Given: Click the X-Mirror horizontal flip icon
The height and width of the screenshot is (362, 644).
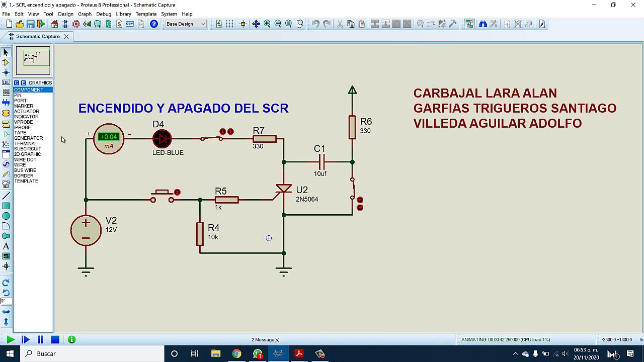Looking at the screenshot, I should click(6, 312).
